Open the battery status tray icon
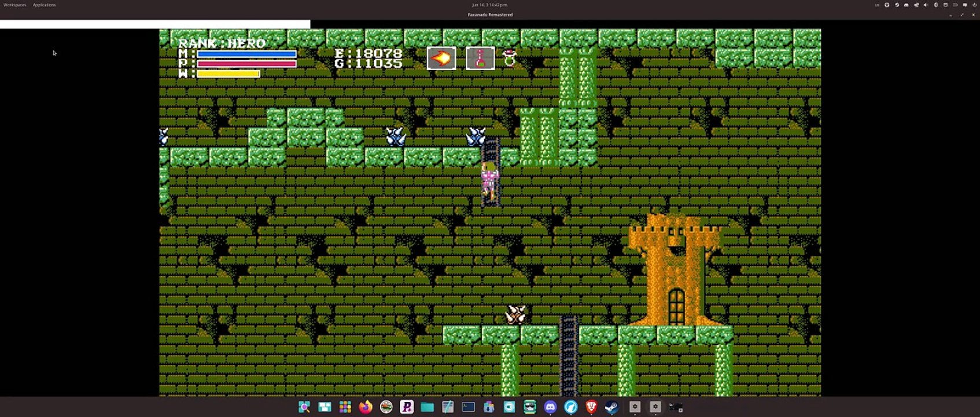The height and width of the screenshot is (417, 980). [955, 5]
